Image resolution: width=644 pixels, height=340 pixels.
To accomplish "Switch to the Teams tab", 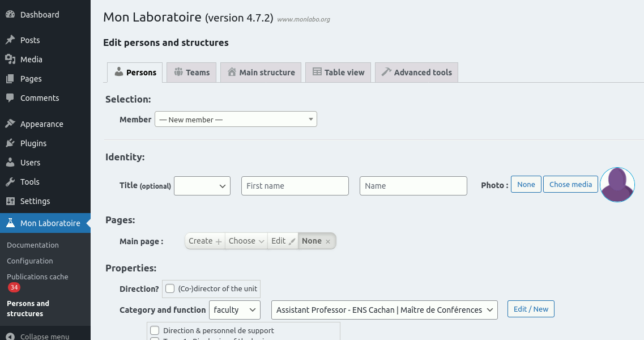I will (x=191, y=73).
